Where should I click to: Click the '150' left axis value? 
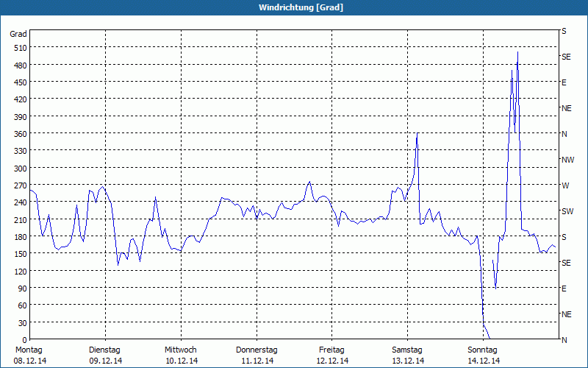(21, 254)
